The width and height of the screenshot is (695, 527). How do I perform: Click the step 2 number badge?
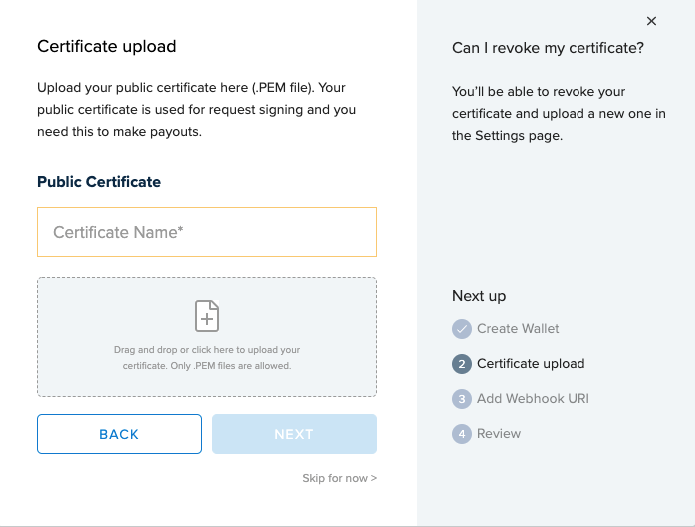(461, 364)
